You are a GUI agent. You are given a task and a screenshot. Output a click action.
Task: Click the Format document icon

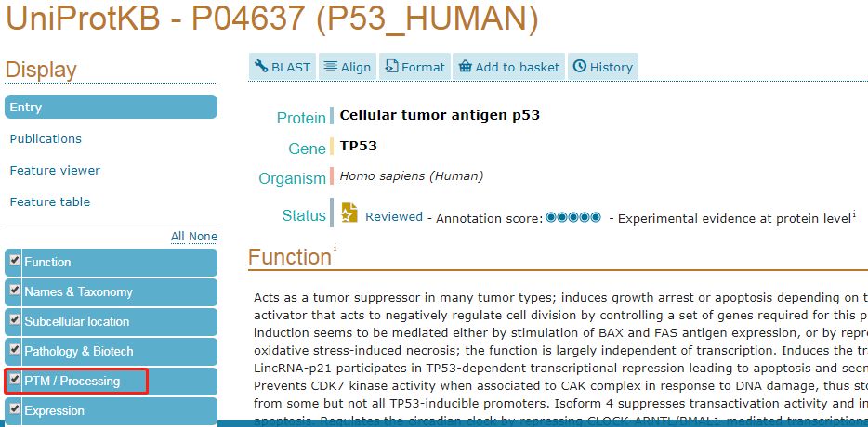click(x=392, y=67)
